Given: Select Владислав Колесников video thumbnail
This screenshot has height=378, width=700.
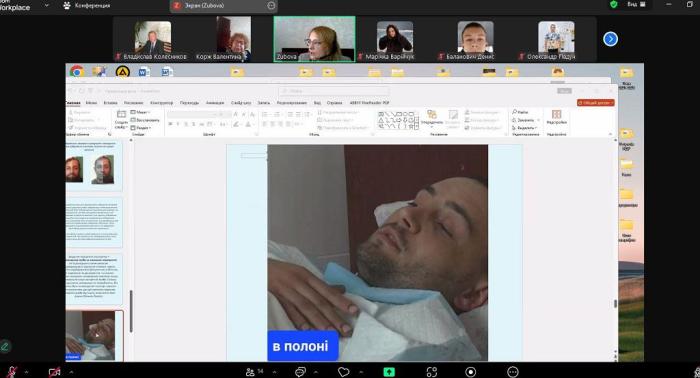Looking at the screenshot, I should pos(153,39).
